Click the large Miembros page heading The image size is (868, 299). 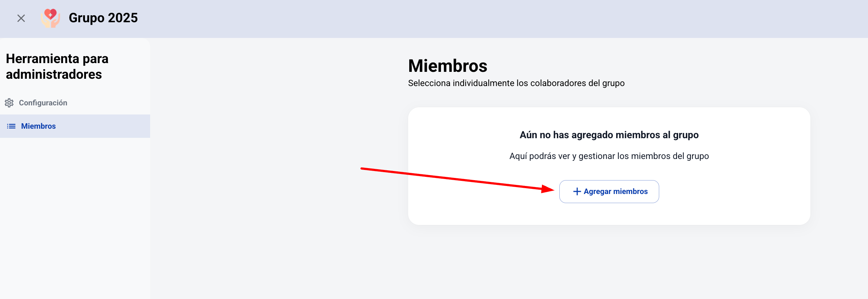(447, 66)
